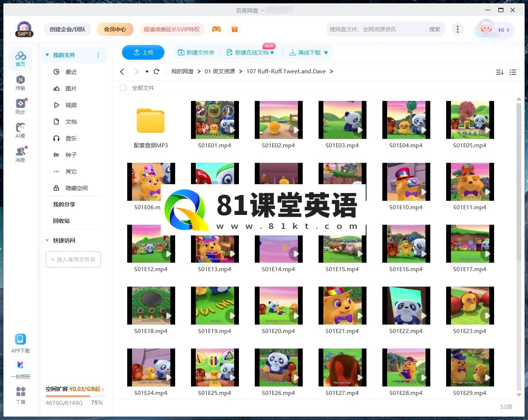Select the S01E01.mp4 thumbnail
Screen dimensions: 528x420
[215, 120]
